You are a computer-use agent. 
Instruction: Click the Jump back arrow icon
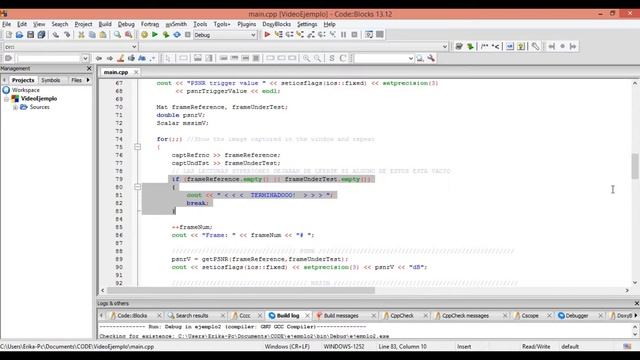point(99,58)
